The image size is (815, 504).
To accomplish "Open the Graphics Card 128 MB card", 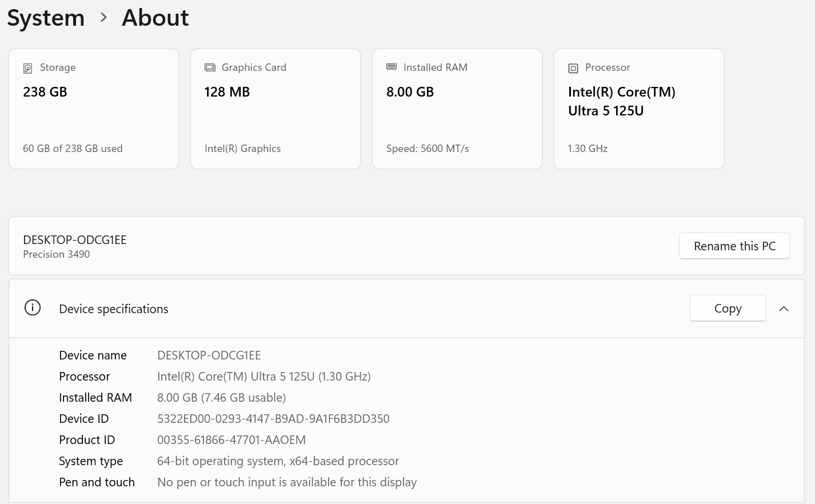I will (275, 109).
